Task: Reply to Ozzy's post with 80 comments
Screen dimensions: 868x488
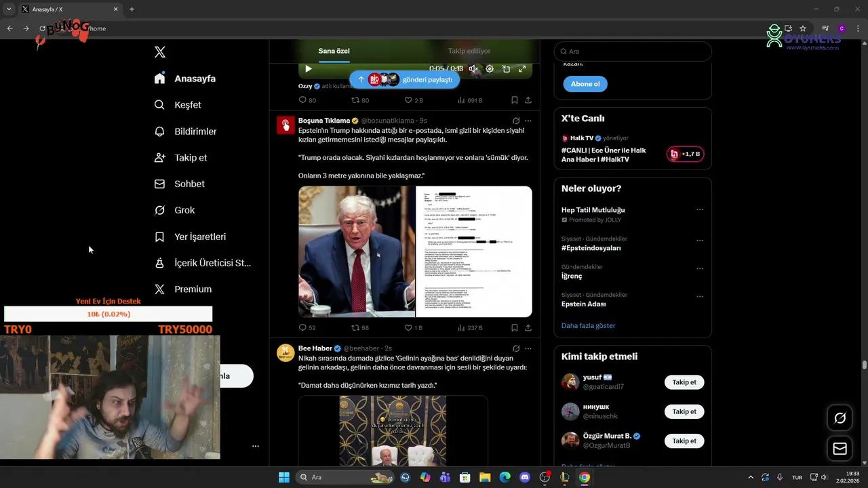Action: tap(307, 100)
